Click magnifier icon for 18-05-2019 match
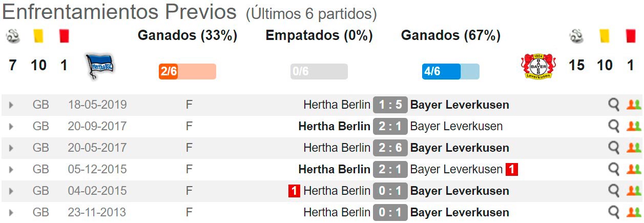The height and width of the screenshot is (223, 644). [613, 105]
